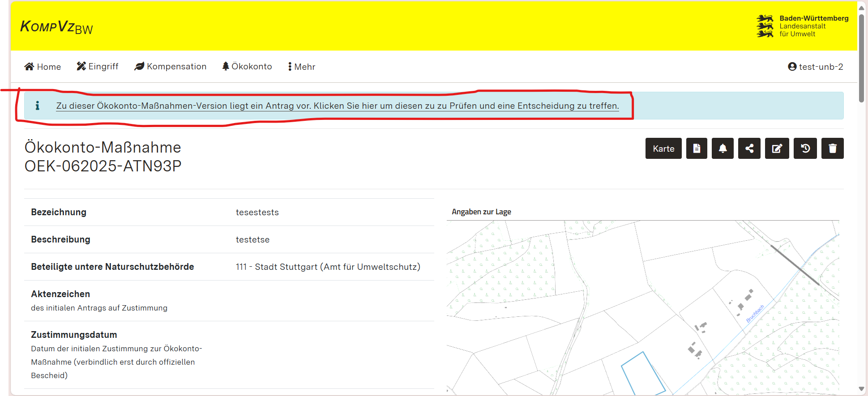Click the scrollbar up arrow
868x396 pixels.
[861, 8]
